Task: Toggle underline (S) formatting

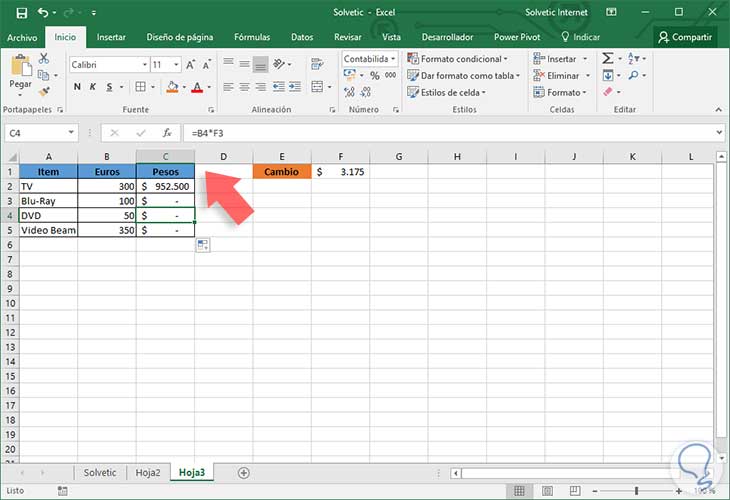Action: [109, 87]
